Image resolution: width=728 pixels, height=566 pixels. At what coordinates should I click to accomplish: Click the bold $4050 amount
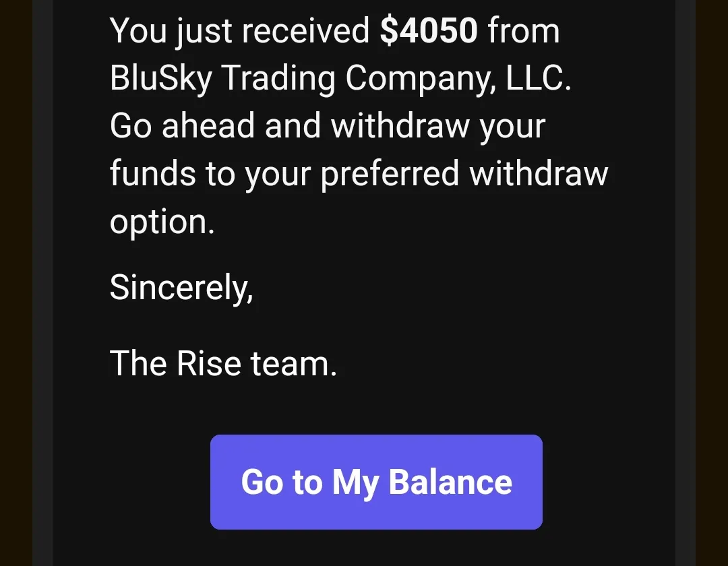429,31
